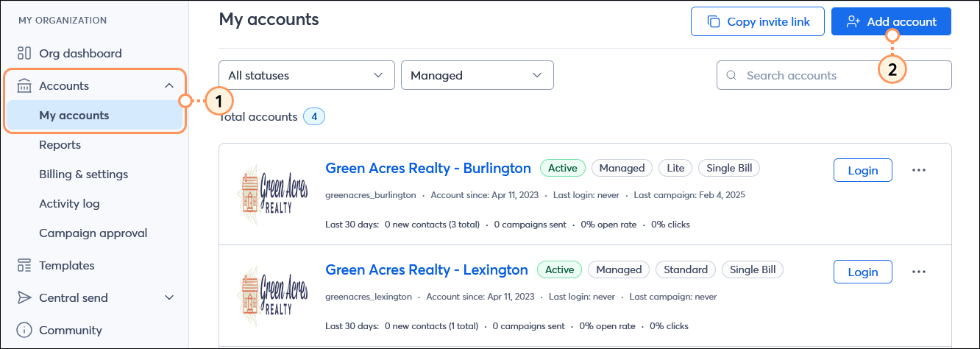The height and width of the screenshot is (349, 980).
Task: Click '0 new contacts (1 total)' text
Action: [431, 325]
